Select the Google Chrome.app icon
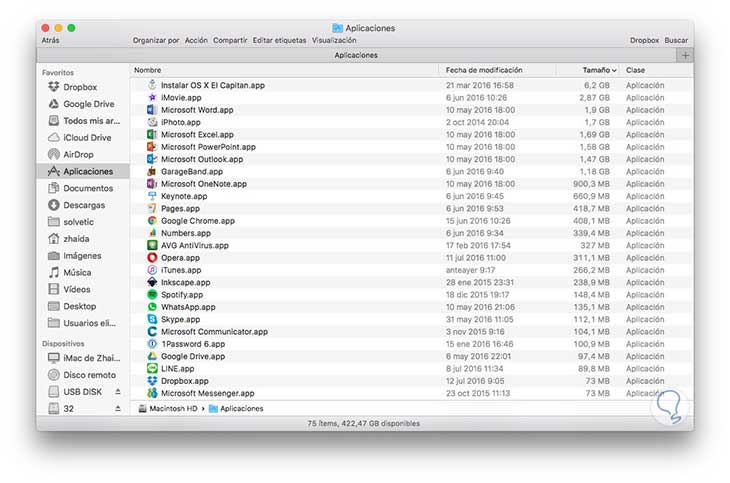Viewport: 730px width, 483px height. pyautogui.click(x=152, y=220)
